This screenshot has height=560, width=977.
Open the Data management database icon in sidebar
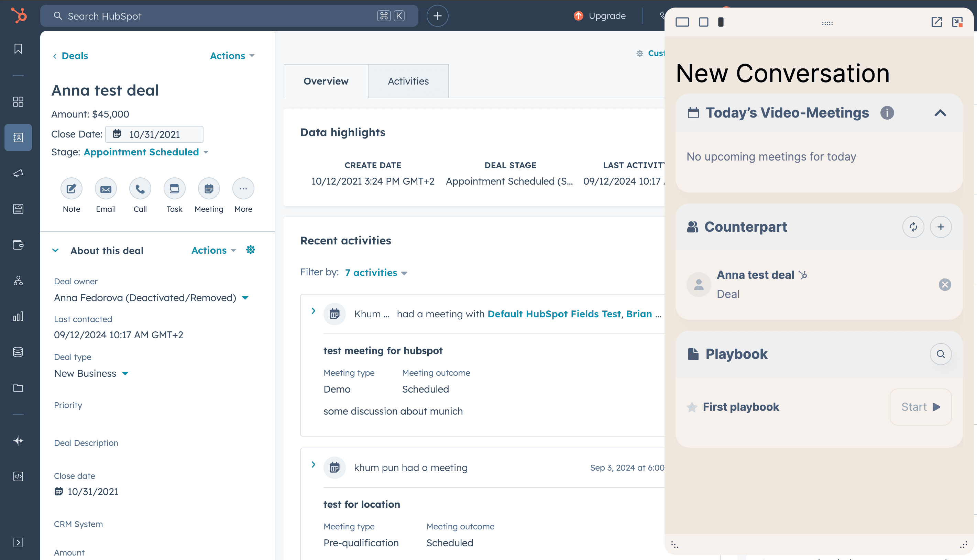click(18, 352)
